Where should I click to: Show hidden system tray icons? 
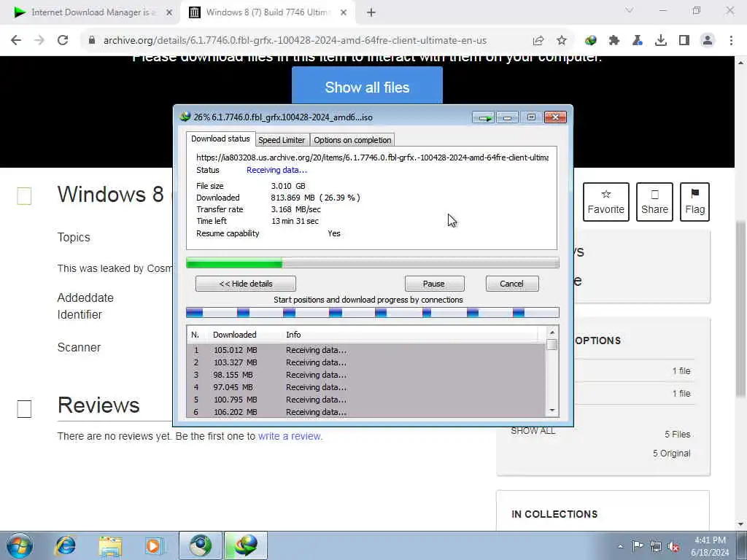click(x=620, y=547)
